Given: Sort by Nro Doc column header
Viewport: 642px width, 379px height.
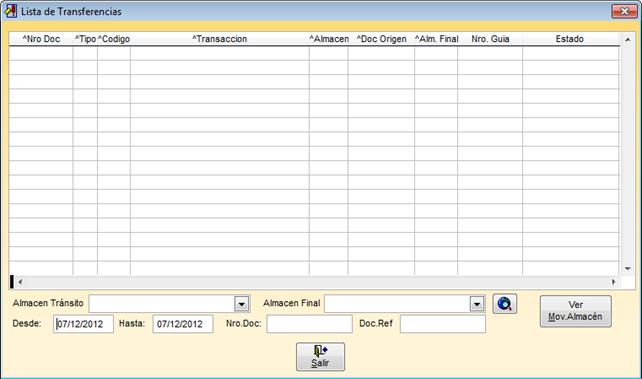Looking at the screenshot, I should [41, 39].
